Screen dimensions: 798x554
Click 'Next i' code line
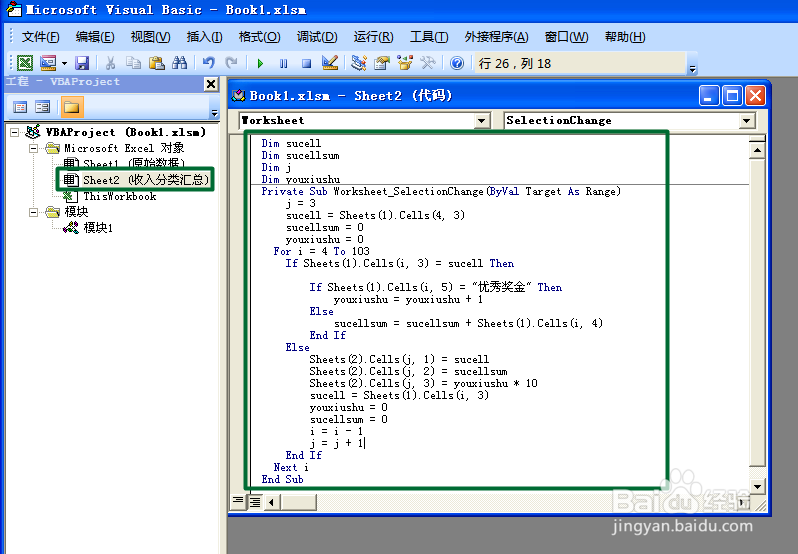[x=291, y=467]
